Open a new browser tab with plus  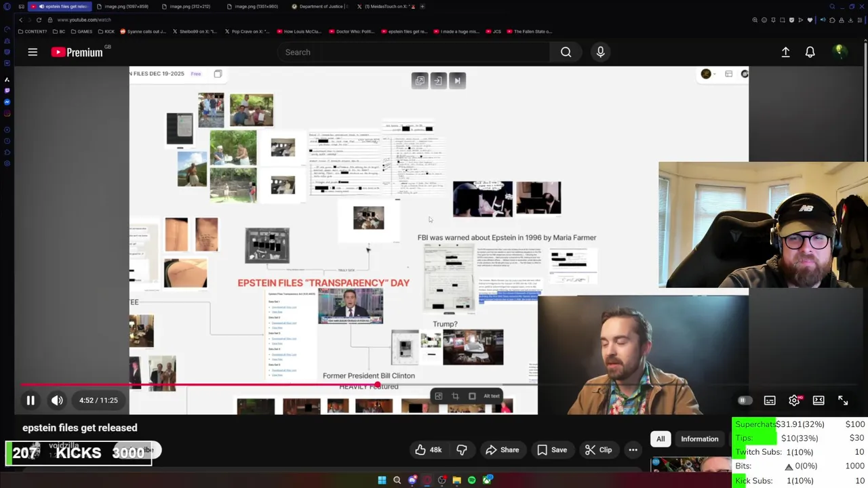coord(422,6)
